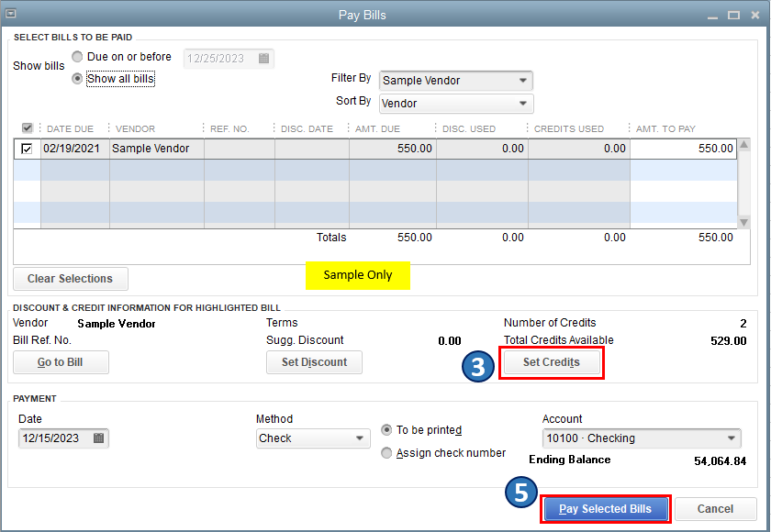Click the Amt. To Pay field for Sample Vendor
Image resolution: width=771 pixels, height=532 pixels.
pos(683,149)
